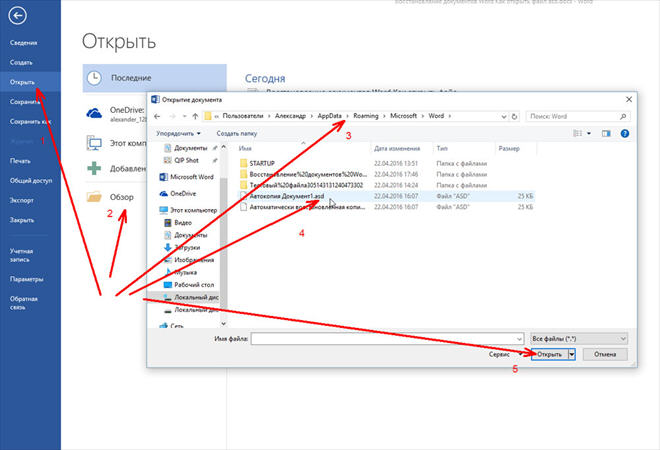Click the Открыть button in dialog
This screenshot has width=660, height=450.
click(550, 354)
